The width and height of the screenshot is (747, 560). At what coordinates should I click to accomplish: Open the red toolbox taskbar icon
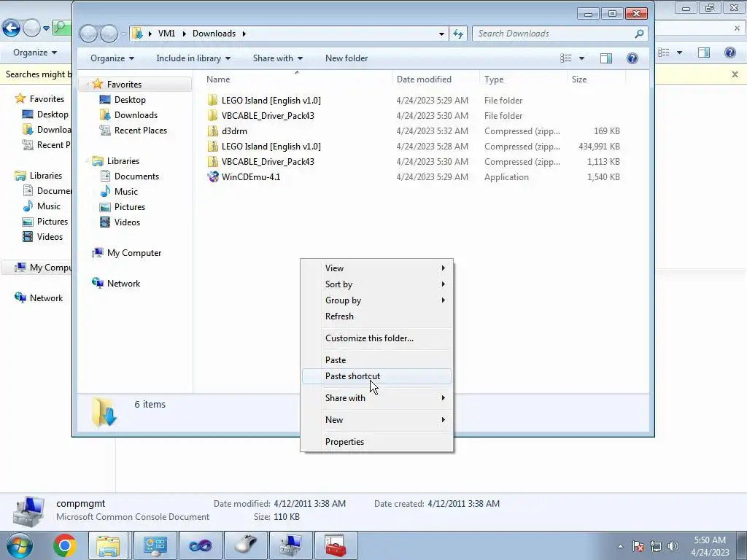(x=336, y=545)
